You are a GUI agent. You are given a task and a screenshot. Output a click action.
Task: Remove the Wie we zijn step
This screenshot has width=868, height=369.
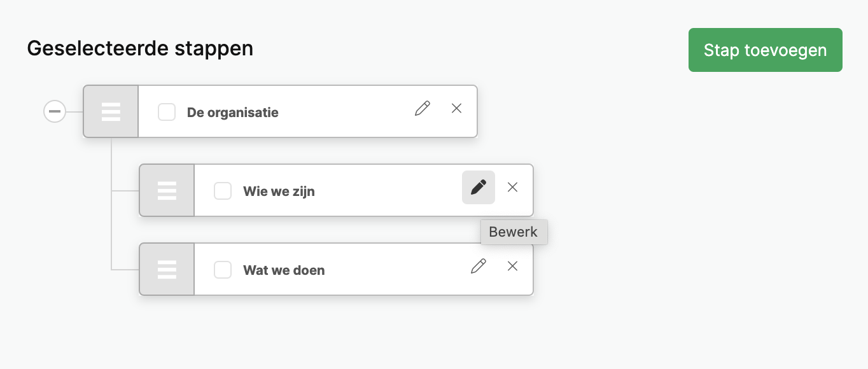pos(512,187)
